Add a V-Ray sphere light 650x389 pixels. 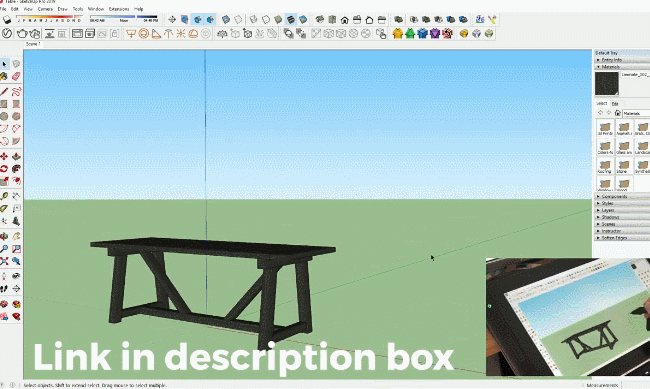[144, 34]
